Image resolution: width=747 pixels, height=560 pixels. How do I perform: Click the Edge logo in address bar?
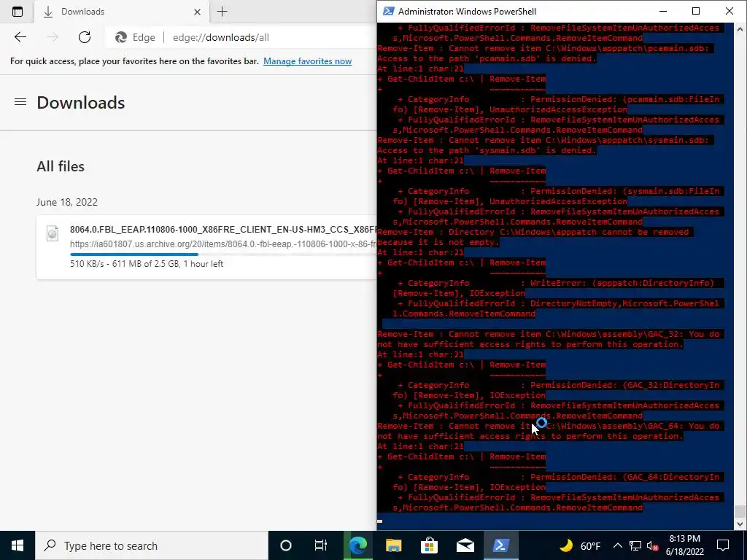coord(121,37)
